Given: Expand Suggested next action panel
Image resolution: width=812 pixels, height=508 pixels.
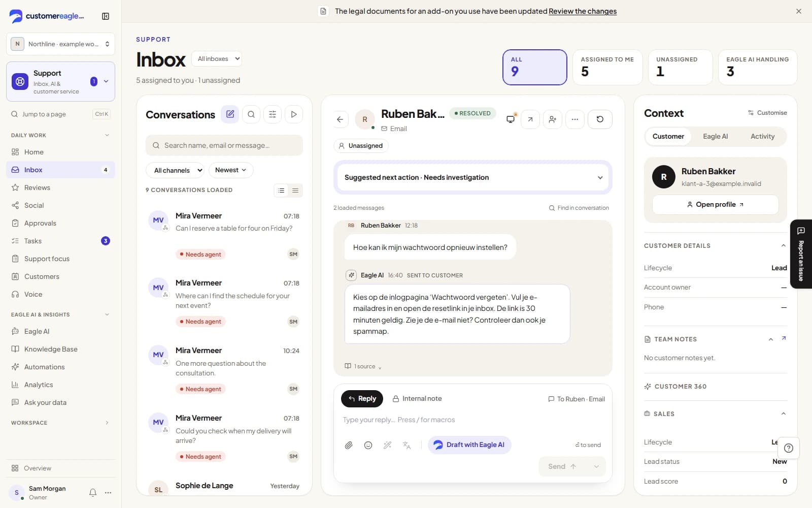Looking at the screenshot, I should (473, 177).
